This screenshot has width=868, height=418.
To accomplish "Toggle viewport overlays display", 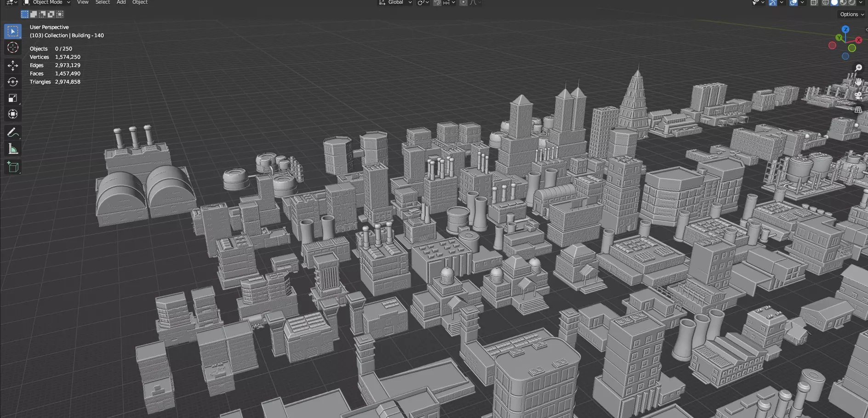I will [794, 2].
